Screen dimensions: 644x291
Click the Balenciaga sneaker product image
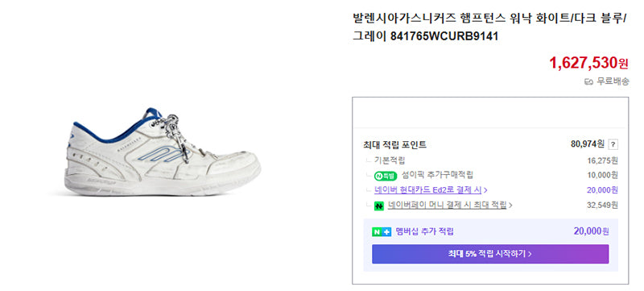tap(163, 152)
